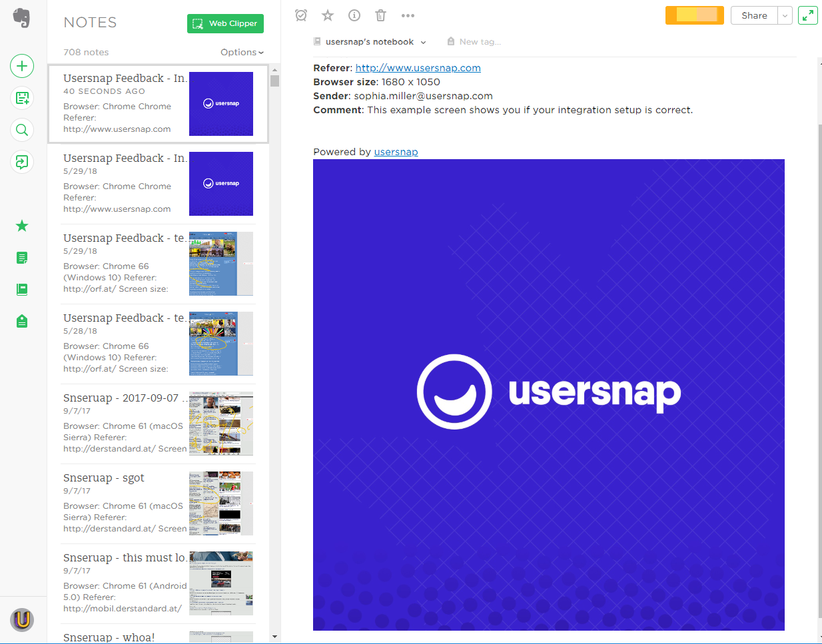Click thumbnail of Snseruap - sgot note
822x644 pixels.
click(x=221, y=503)
